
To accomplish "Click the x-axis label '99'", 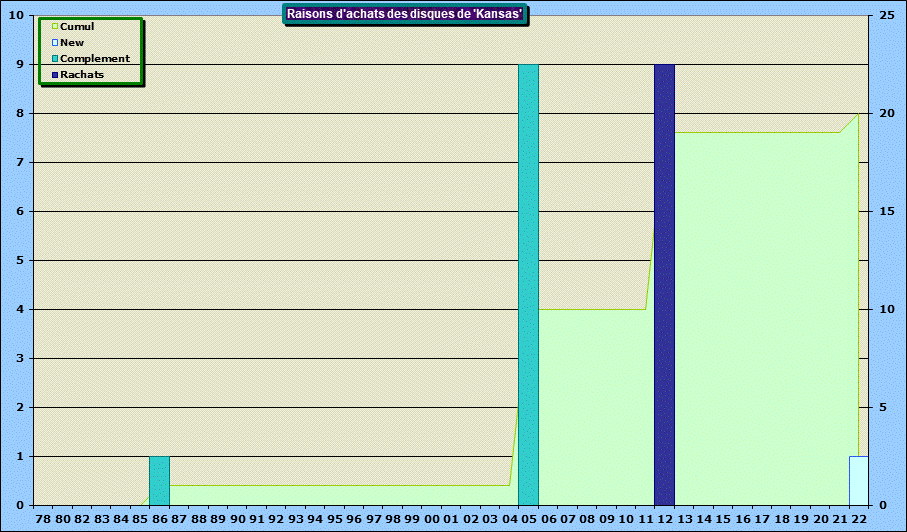I will tap(412, 520).
